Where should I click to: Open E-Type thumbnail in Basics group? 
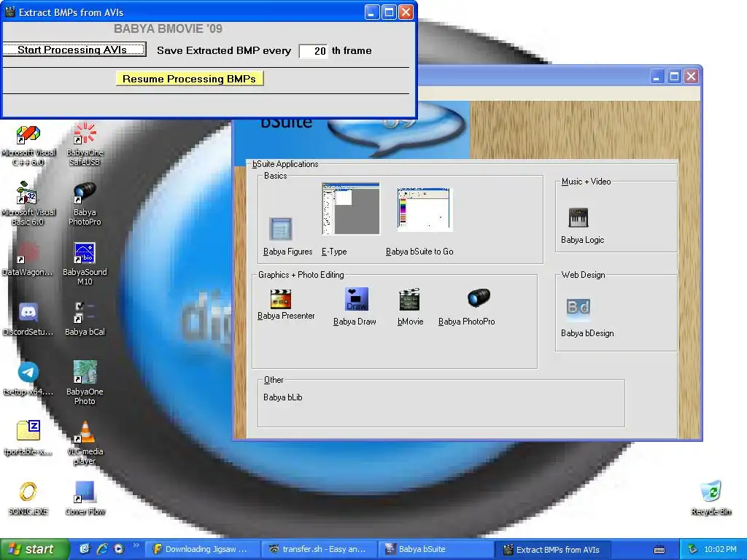pyautogui.click(x=351, y=209)
